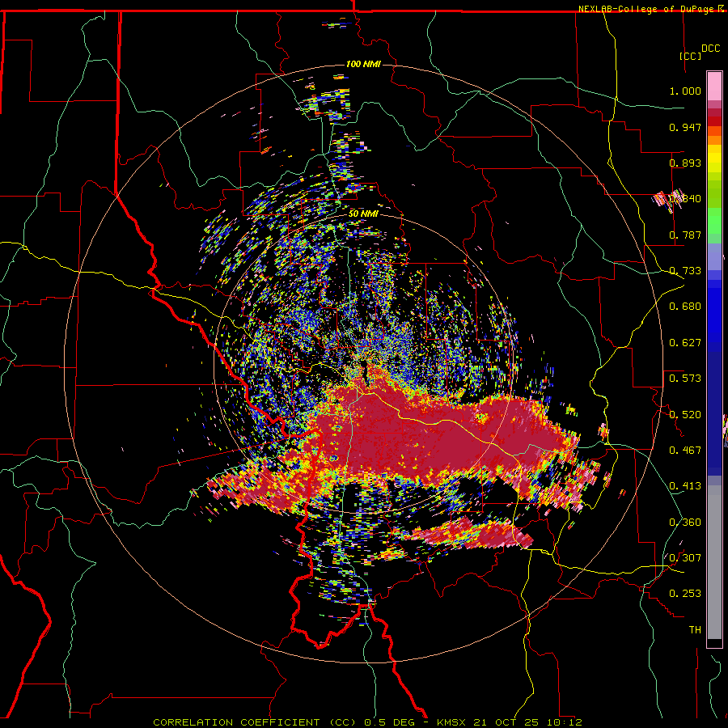Click the 100 NMI range ring label
This screenshot has width=728, height=728.
tap(363, 64)
